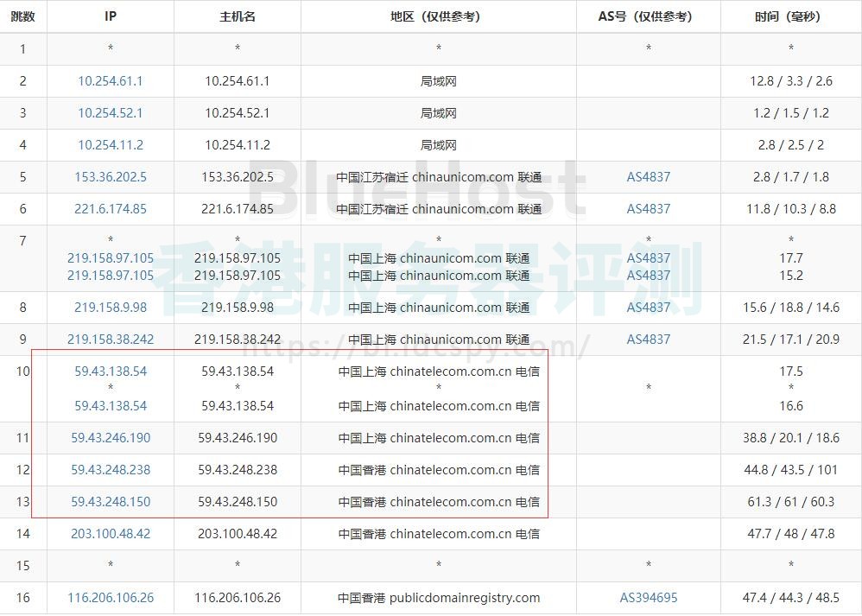Open the blue 153.36.202.5 IP link
The image size is (862, 616).
click(111, 177)
